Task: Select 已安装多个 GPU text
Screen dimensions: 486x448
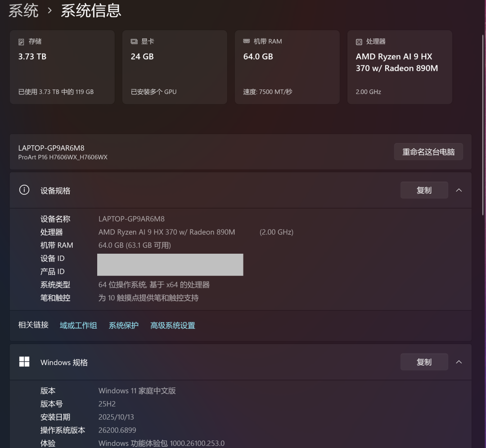Action: pyautogui.click(x=153, y=92)
